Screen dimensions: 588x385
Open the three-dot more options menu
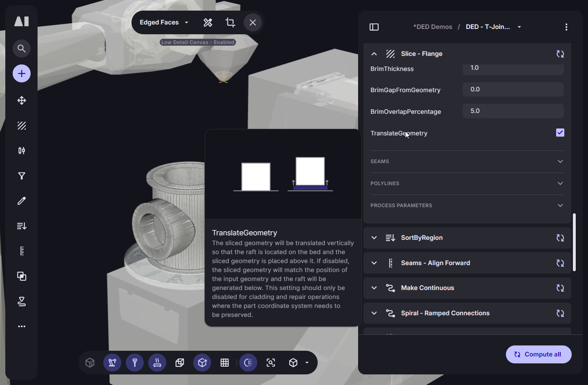566,27
